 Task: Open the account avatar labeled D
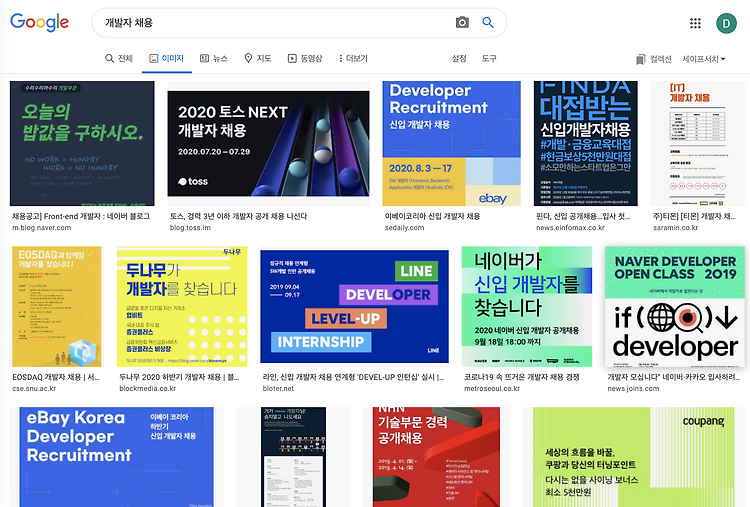pyautogui.click(x=726, y=23)
